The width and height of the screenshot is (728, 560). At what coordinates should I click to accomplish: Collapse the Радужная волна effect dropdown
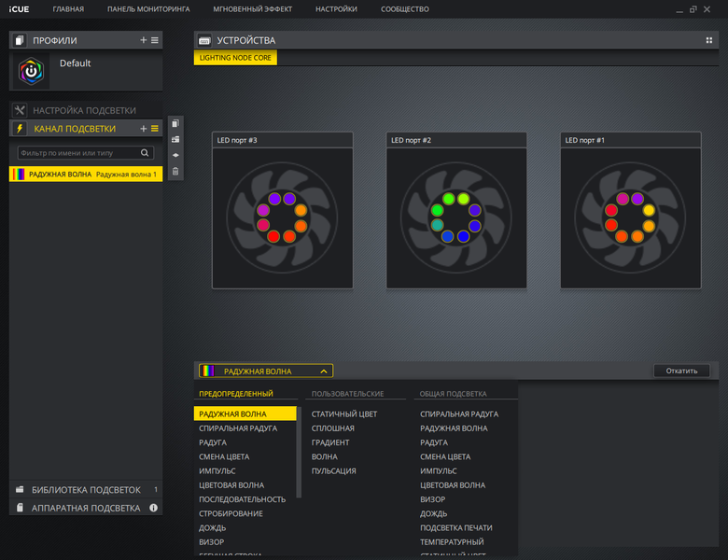(x=324, y=371)
